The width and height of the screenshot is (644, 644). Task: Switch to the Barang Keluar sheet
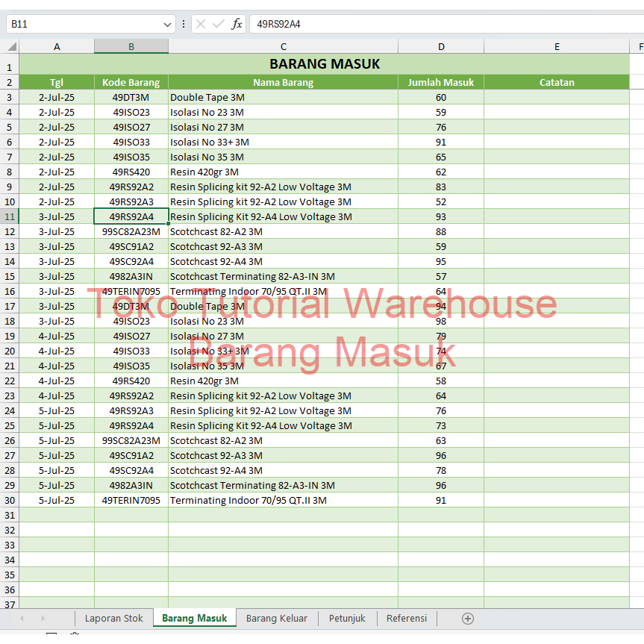coord(276,618)
